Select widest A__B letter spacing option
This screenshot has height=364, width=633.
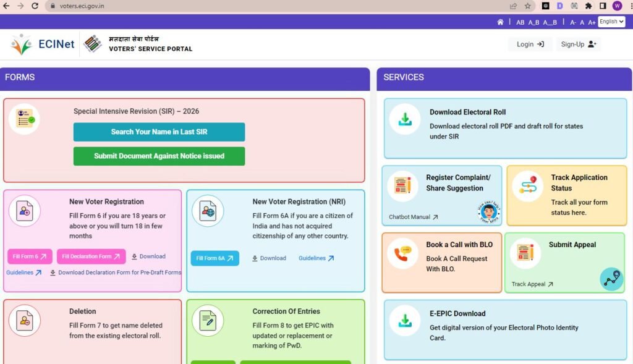550,22
